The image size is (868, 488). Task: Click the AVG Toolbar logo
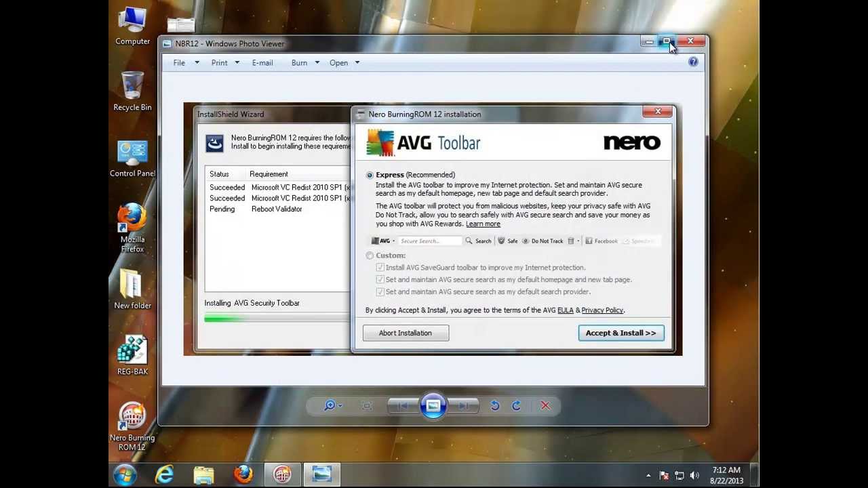tap(423, 143)
